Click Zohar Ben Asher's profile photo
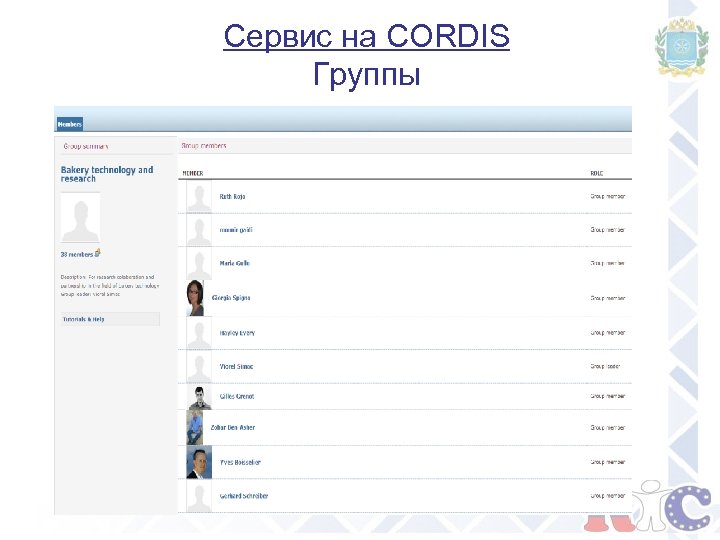This screenshot has width=720, height=540. (x=195, y=428)
